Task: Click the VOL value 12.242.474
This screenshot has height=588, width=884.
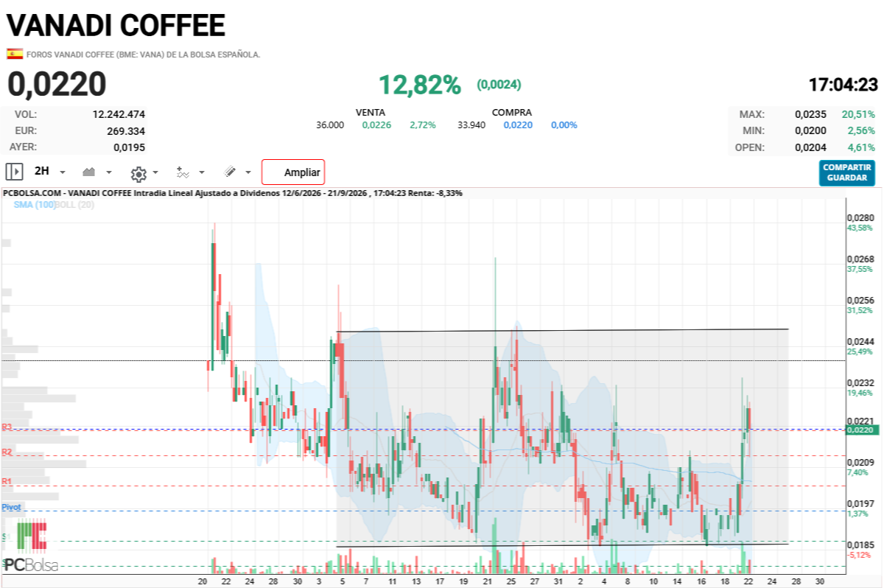Action: click(119, 114)
